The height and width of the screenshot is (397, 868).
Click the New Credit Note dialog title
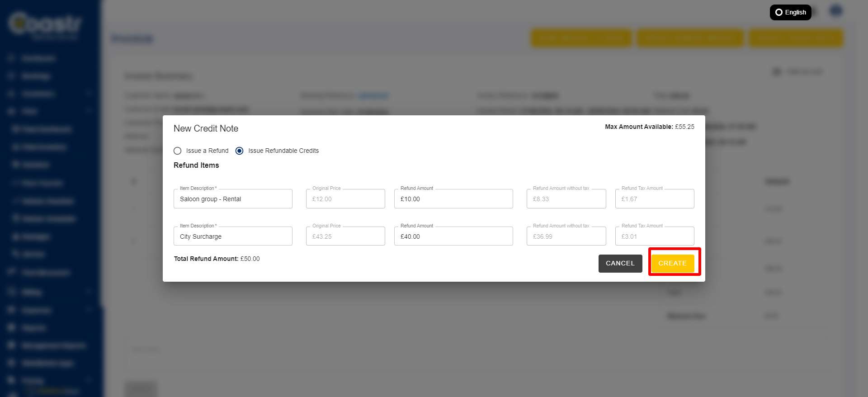click(206, 128)
